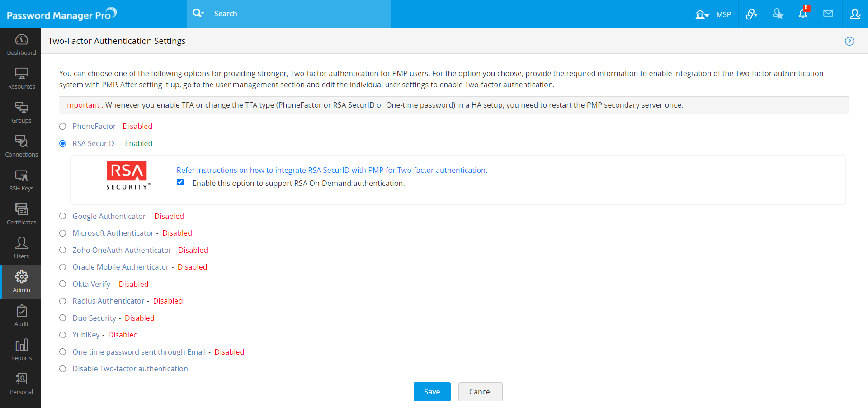Open the SSH Keys section

pos(21,180)
